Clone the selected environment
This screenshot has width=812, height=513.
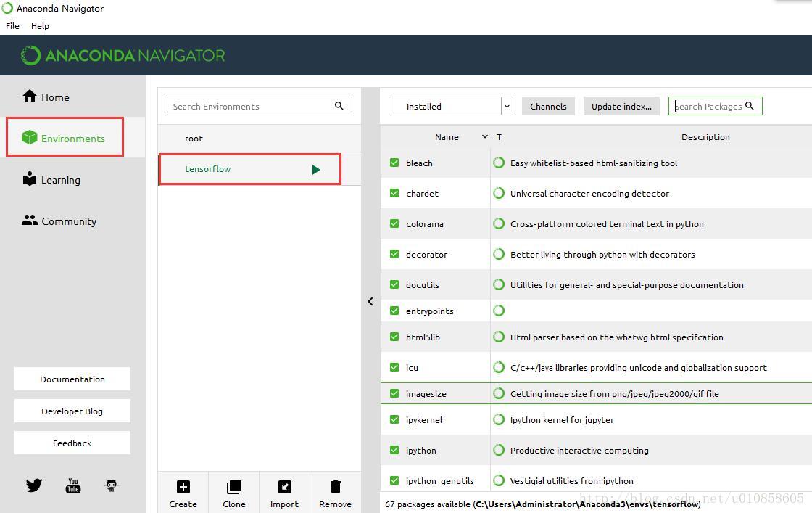click(x=233, y=487)
